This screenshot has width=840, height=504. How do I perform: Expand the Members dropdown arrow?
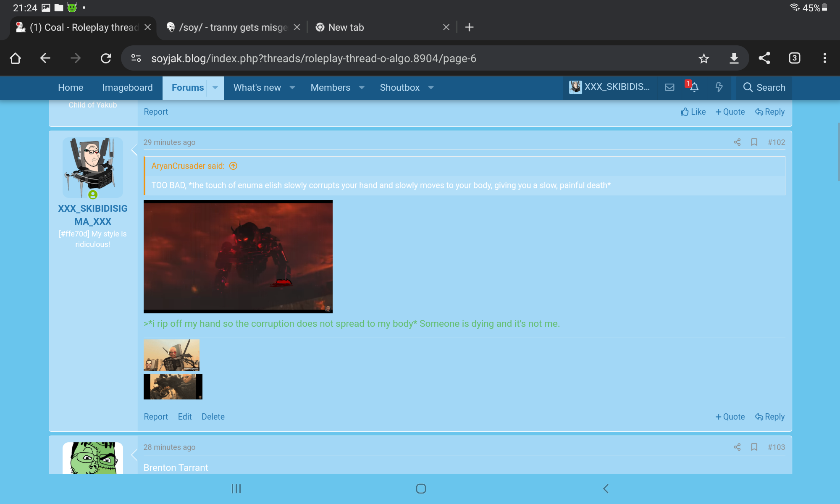[x=362, y=88]
